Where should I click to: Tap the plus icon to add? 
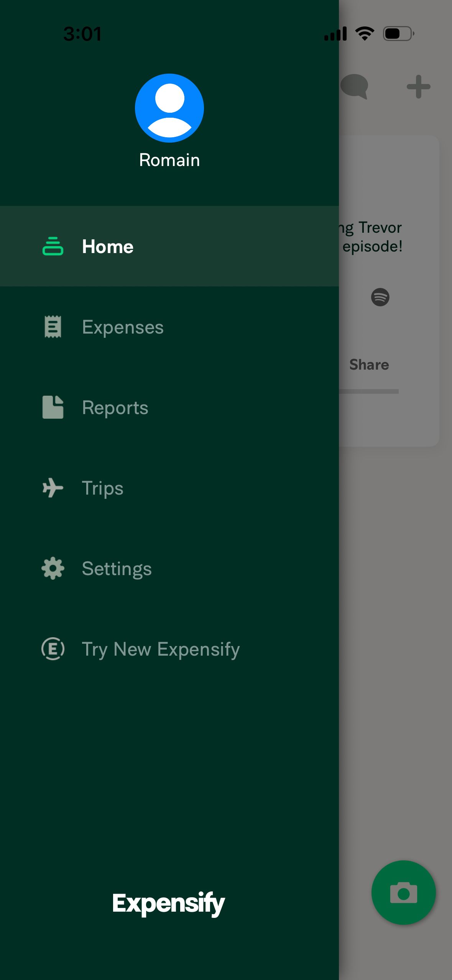click(419, 87)
